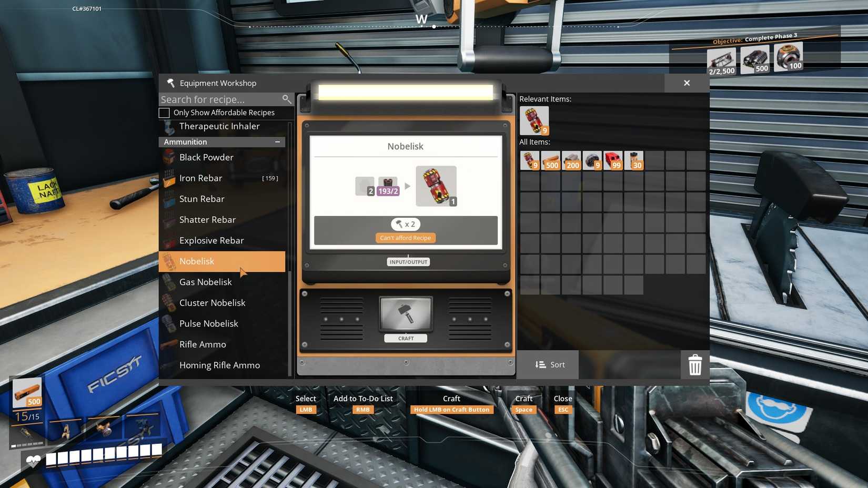Click the trash can icon
868x488 pixels.
click(x=695, y=364)
